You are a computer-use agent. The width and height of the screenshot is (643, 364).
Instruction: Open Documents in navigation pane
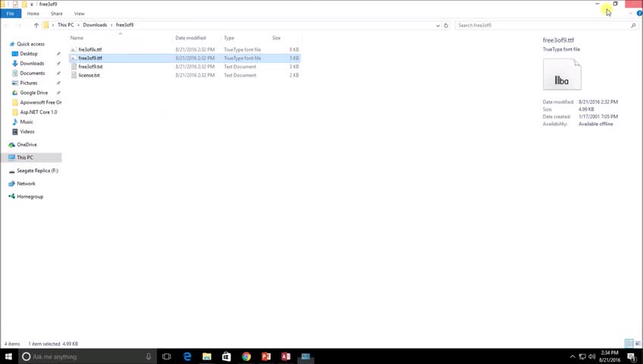pyautogui.click(x=33, y=74)
